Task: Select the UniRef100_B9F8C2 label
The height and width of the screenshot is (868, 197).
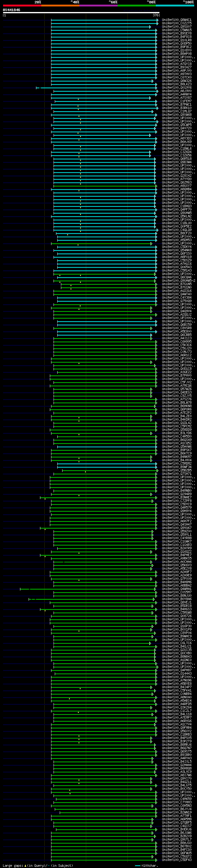Action: click(176, 47)
